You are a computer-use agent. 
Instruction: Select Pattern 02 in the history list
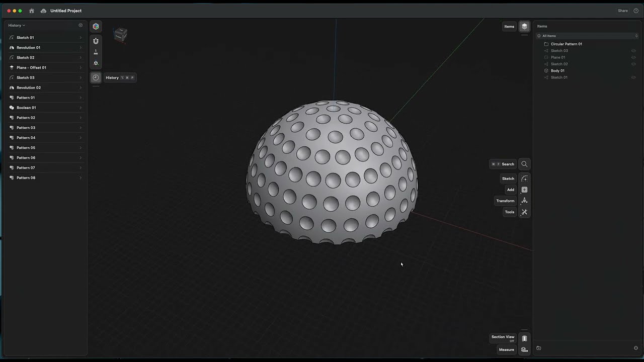[46, 118]
